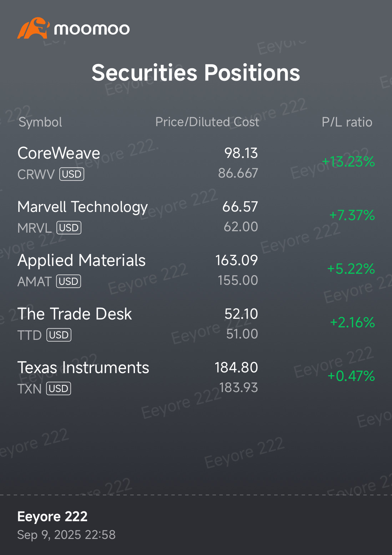The width and height of the screenshot is (392, 555).
Task: Open The Trade Desk position row
Action: click(x=196, y=324)
